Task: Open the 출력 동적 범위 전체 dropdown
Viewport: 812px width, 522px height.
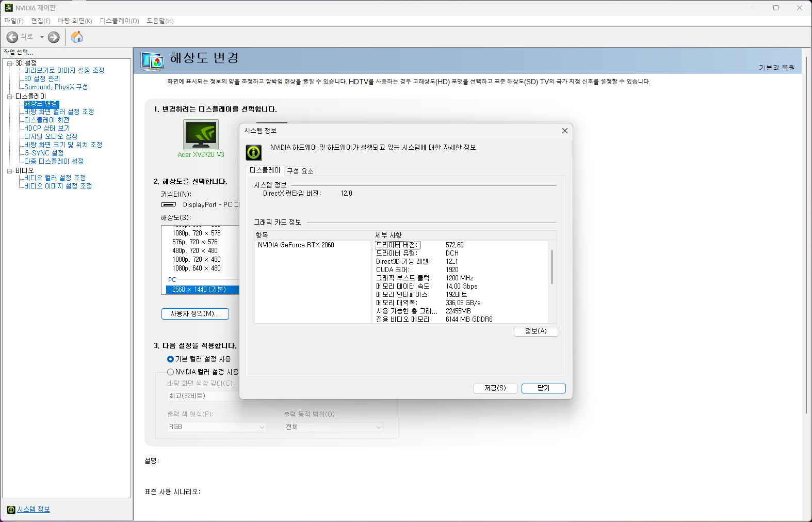Action: click(333, 427)
